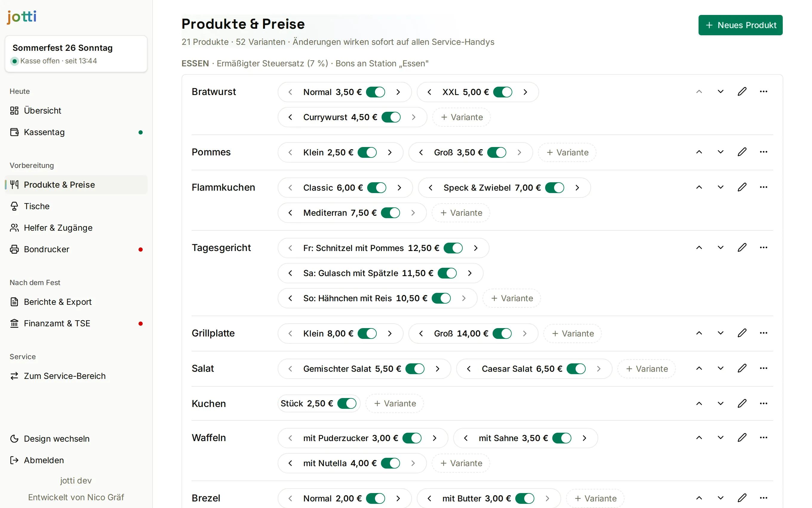Viewport: 812px width, 508px height.
Task: Shift Bratwurst Normal variant to the right
Action: pyautogui.click(x=398, y=92)
